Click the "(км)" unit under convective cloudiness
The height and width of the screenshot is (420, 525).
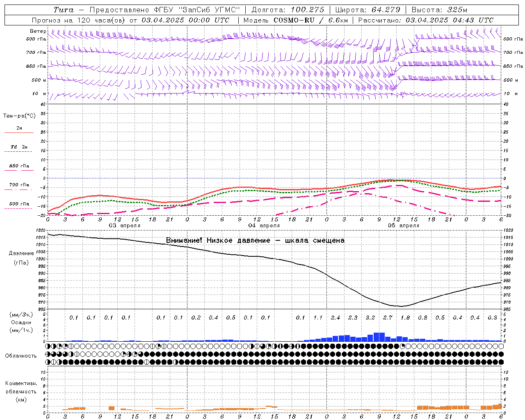tap(21, 399)
